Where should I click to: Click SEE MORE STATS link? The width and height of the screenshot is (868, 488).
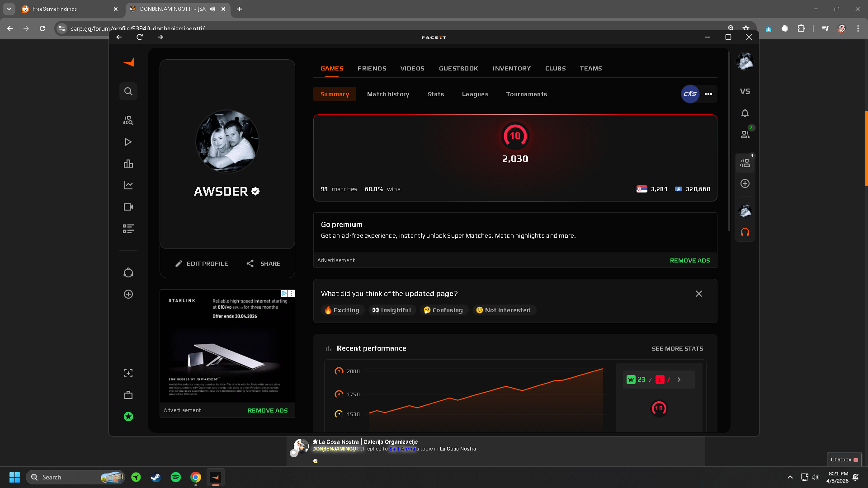point(677,348)
